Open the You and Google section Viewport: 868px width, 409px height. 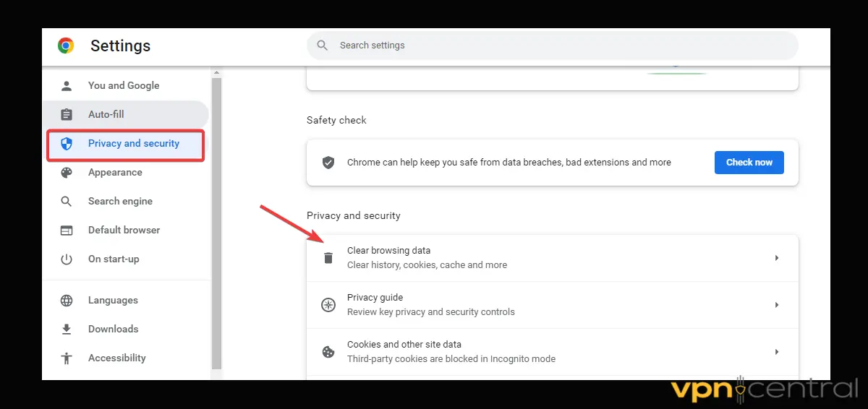[124, 85]
